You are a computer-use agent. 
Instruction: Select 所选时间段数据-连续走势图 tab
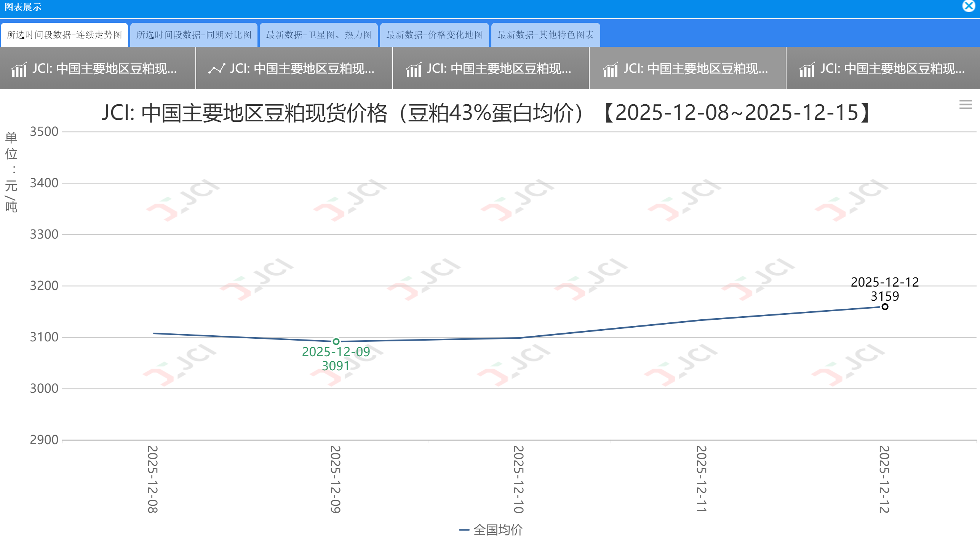tap(64, 35)
